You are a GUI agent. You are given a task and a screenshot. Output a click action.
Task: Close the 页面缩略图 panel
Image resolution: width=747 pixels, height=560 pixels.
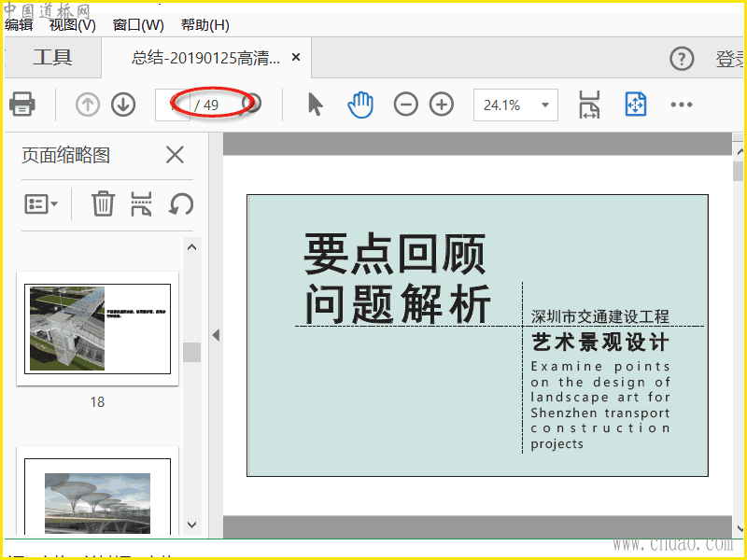click(x=175, y=155)
